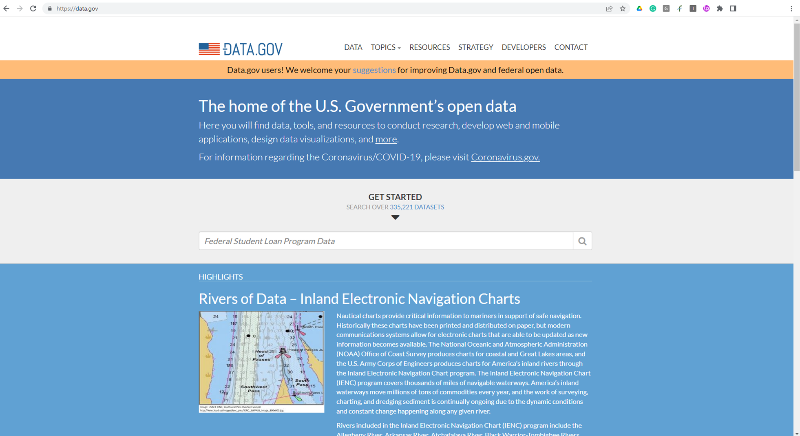
Task: View site info lock icon
Action: tap(49, 9)
